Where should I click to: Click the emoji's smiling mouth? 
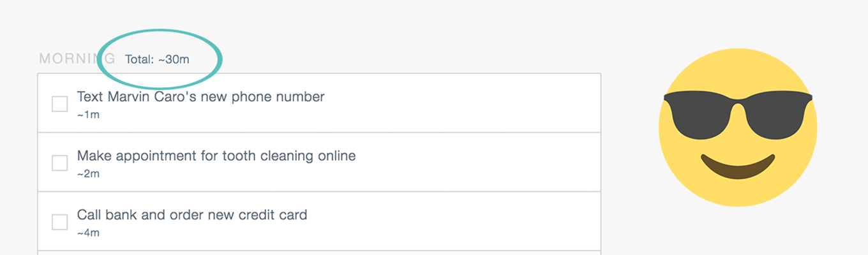pyautogui.click(x=738, y=167)
